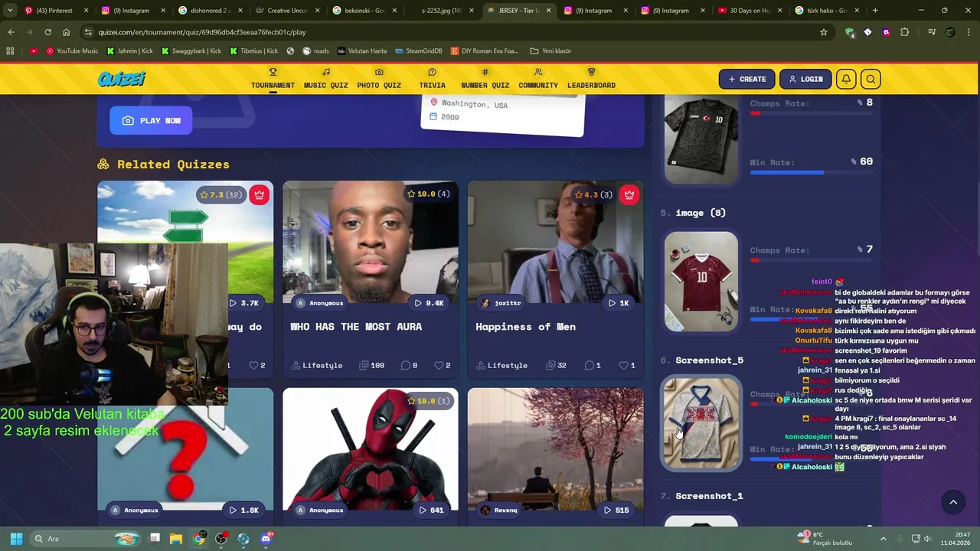980x551 pixels.
Task: Open the Music Quiz section
Action: 325,79
